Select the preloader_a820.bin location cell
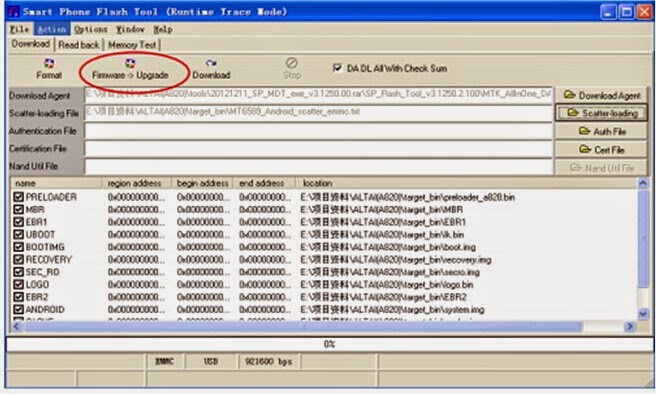The height and width of the screenshot is (394, 656). [x=407, y=197]
